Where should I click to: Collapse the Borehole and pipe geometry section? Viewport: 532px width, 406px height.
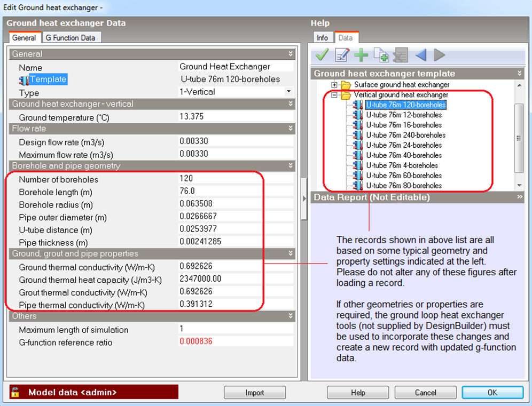291,166
